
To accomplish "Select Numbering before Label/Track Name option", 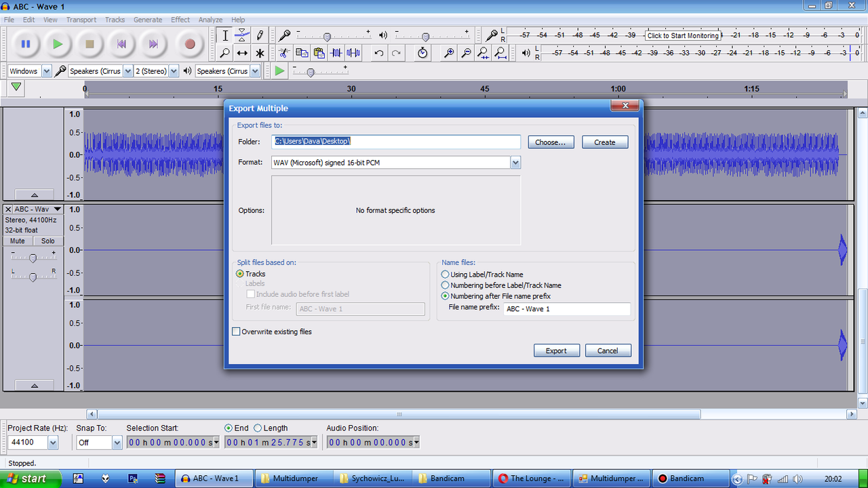I will click(x=445, y=285).
